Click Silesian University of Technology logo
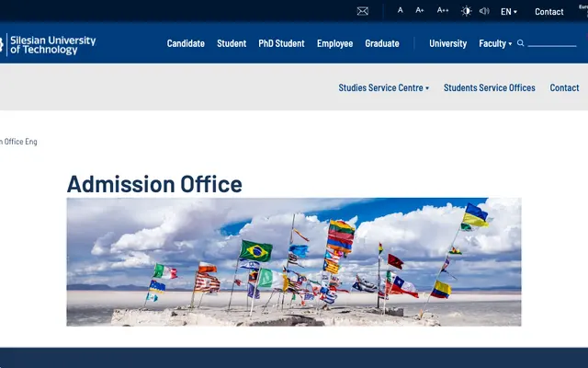588x368 pixels. (x=48, y=45)
